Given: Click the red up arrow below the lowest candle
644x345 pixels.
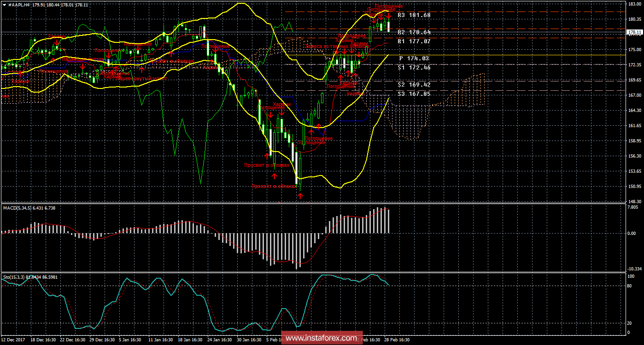Looking at the screenshot, I should [x=300, y=196].
